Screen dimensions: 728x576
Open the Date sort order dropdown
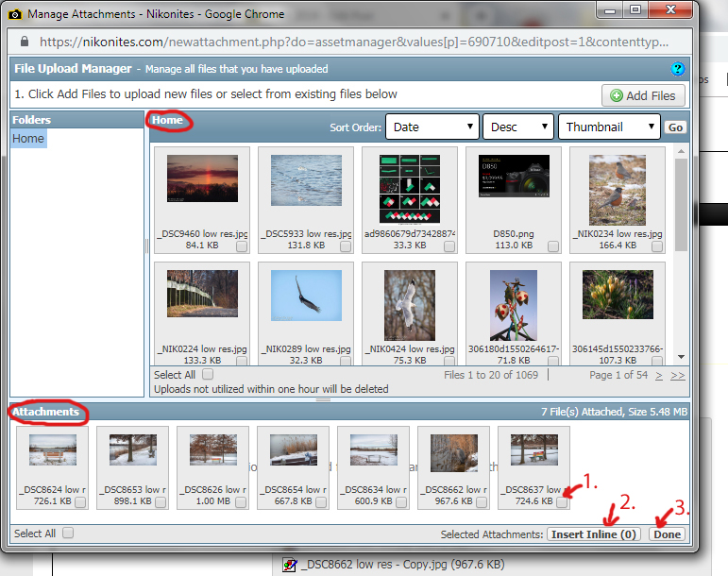(x=432, y=127)
